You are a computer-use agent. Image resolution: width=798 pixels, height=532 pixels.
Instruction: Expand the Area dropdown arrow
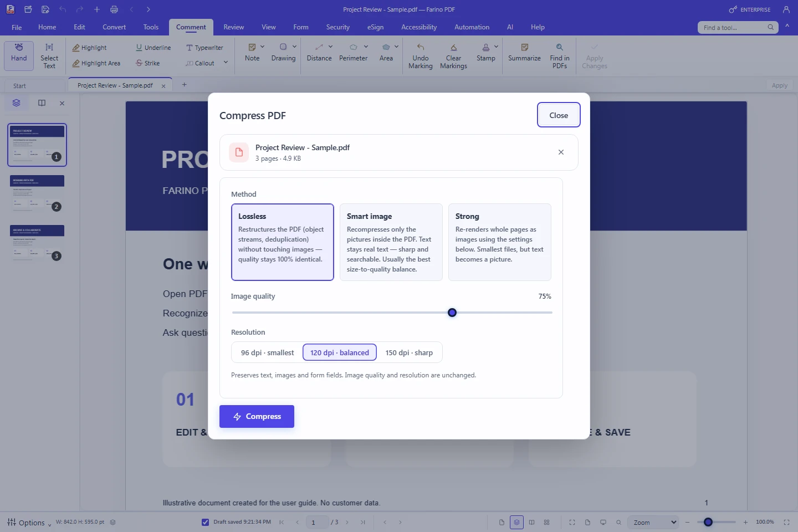[397, 47]
